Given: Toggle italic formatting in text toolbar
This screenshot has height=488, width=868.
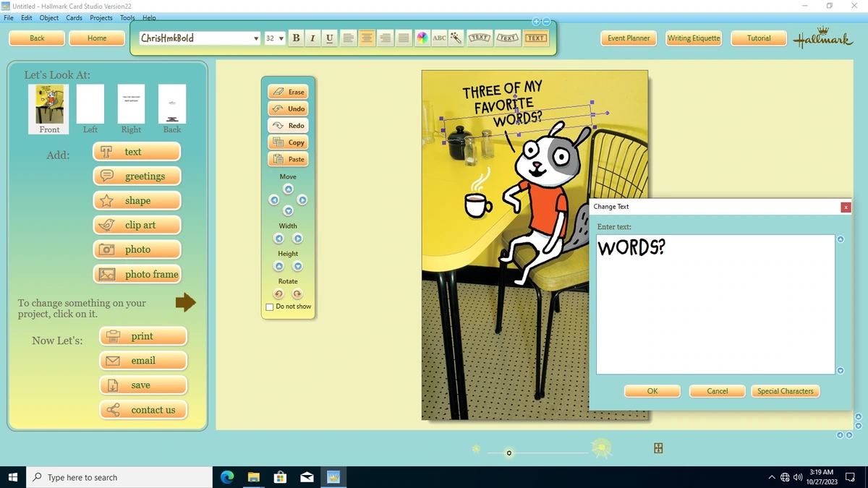Looking at the screenshot, I should 313,38.
